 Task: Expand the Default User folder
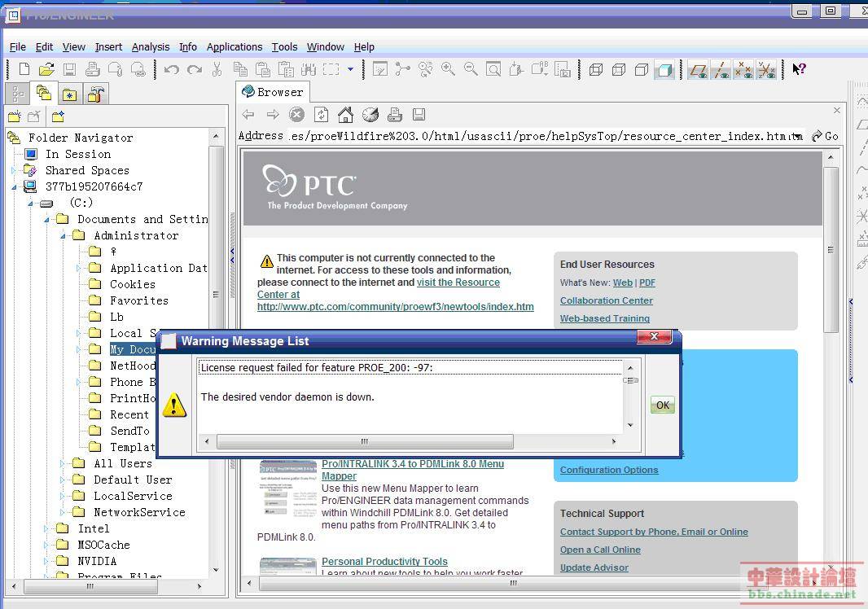pyautogui.click(x=63, y=480)
